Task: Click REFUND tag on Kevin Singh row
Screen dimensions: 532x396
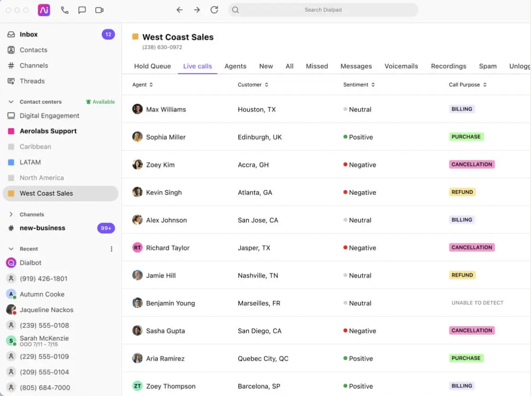Action: click(462, 192)
